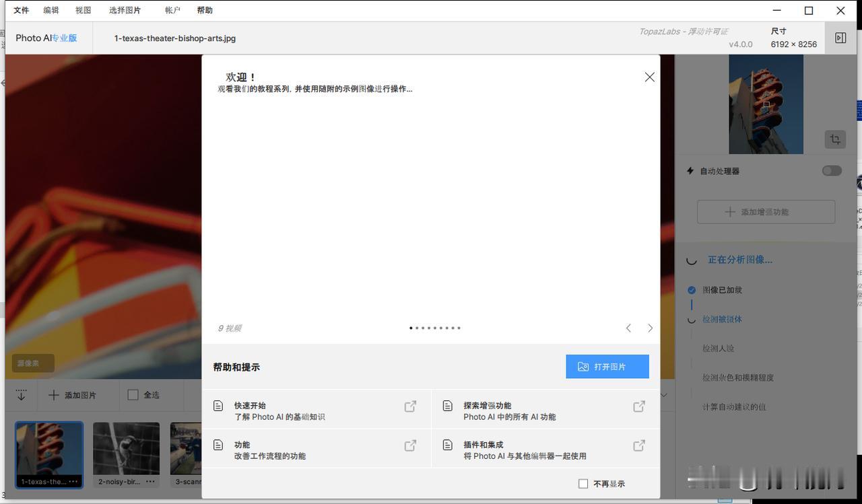Open external link icon for 探索增强功能
This screenshot has width=862, height=504.
639,406
